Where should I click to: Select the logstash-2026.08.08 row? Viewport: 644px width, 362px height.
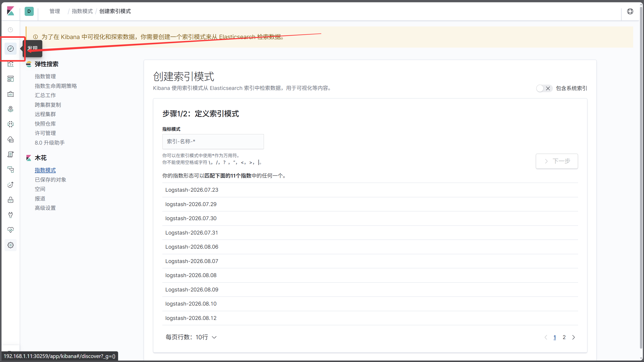pos(370,275)
